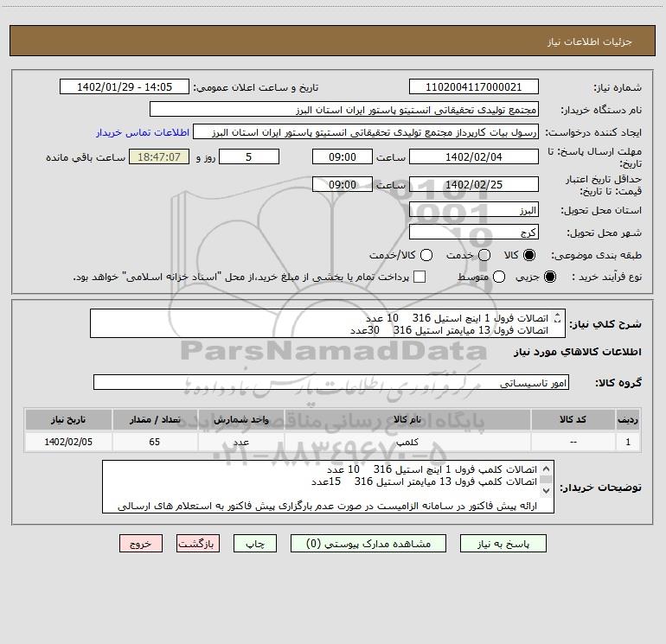
Task: Click the need date cell 1402/02/05
Action: 68,442
